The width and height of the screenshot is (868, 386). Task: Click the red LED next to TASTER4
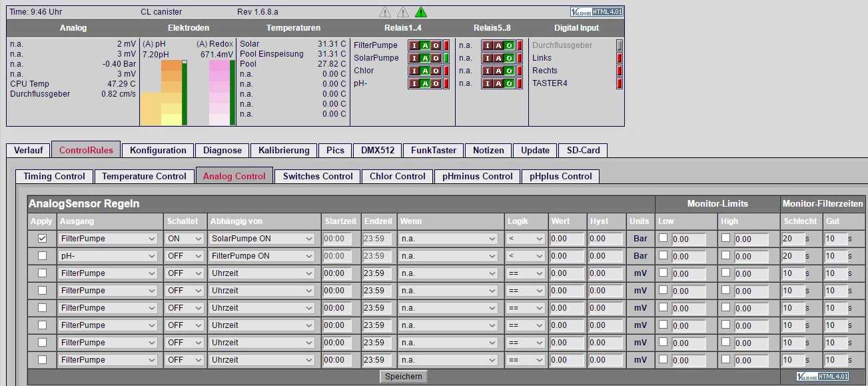pyautogui.click(x=620, y=83)
